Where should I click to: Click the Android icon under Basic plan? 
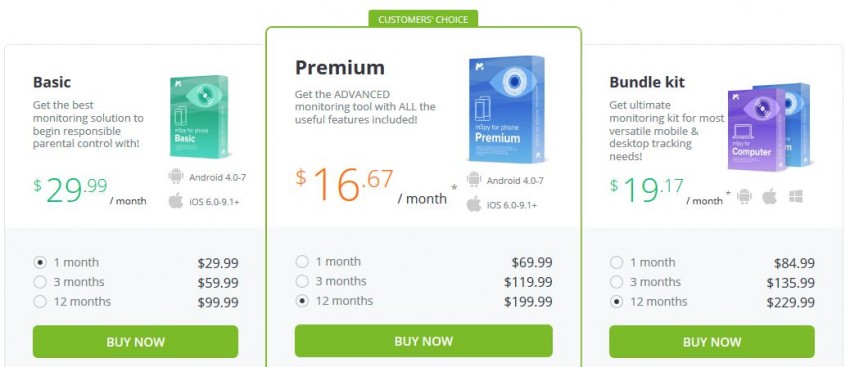point(176,177)
